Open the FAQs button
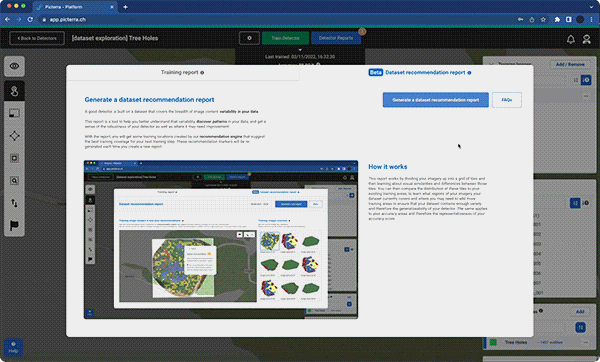Screen dimensions: 600x362 coord(507,100)
